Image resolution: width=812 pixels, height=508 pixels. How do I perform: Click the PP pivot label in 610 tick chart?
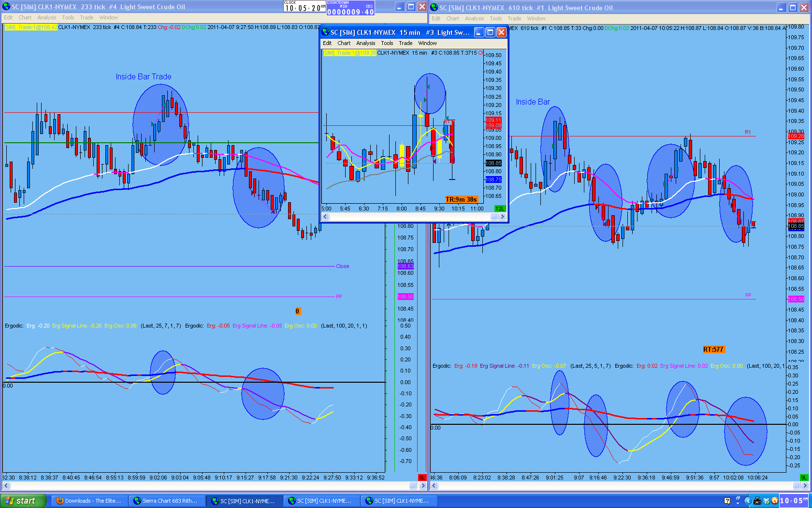pos(748,295)
